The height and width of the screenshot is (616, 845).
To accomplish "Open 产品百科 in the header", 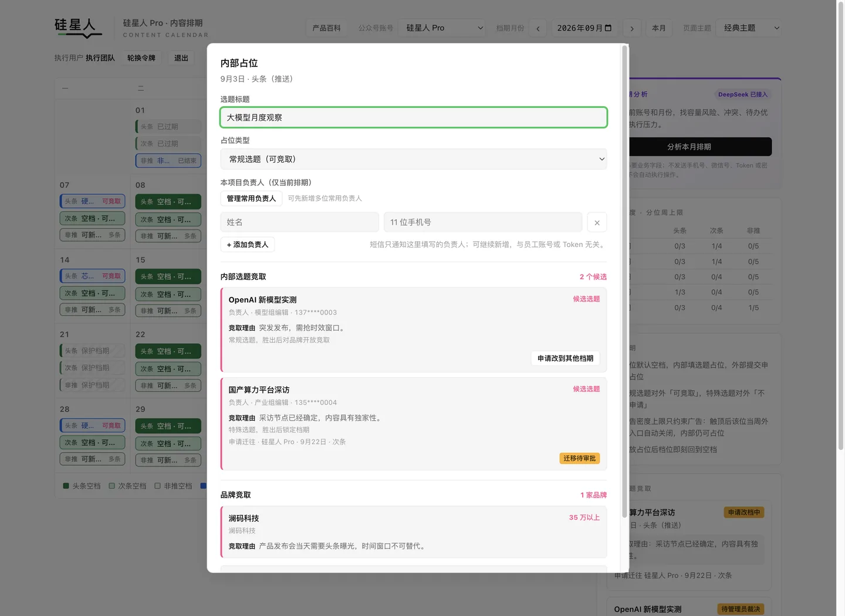I will tap(326, 28).
